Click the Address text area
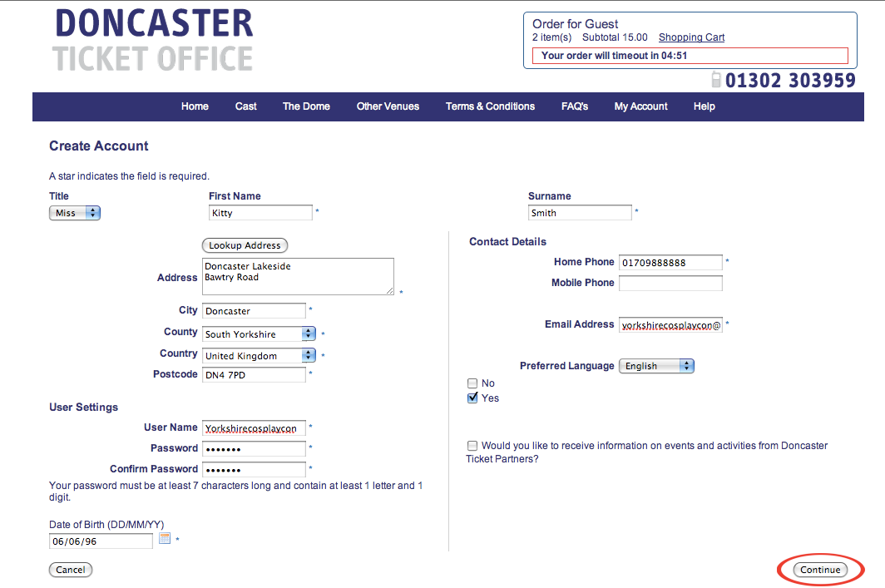 (x=298, y=276)
